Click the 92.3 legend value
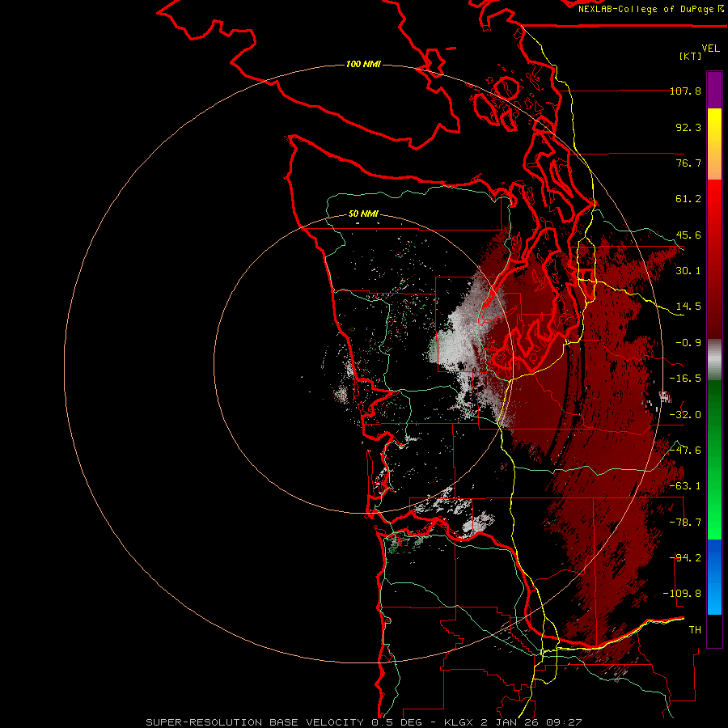Screen dimensions: 728x728 [x=688, y=127]
